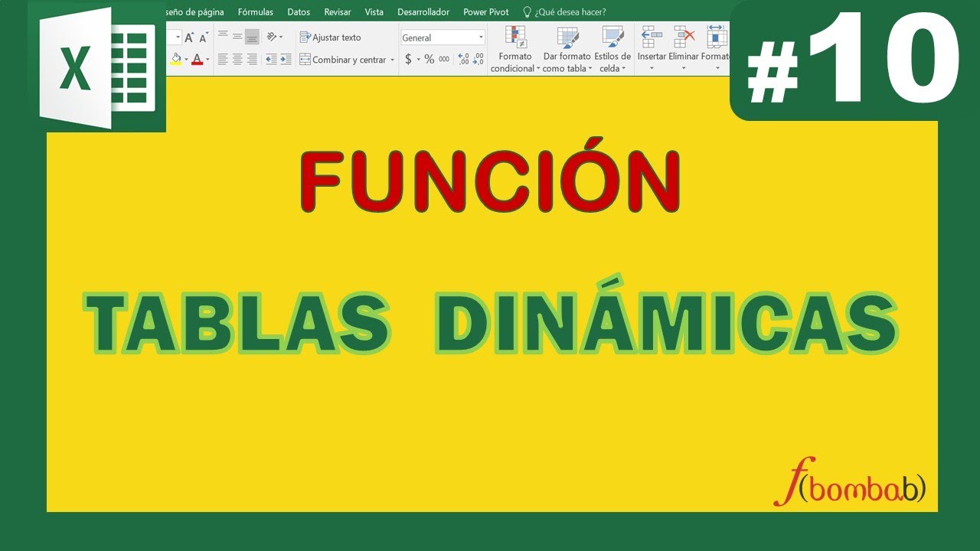The image size is (980, 551).
Task: Align cell text to the right
Action: tap(252, 59)
